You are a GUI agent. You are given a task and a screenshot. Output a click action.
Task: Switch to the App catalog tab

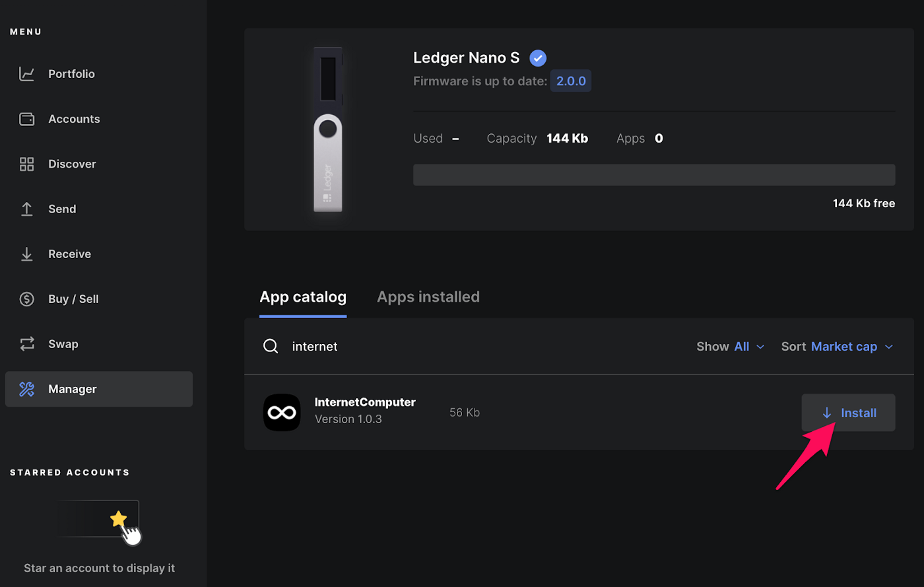pyautogui.click(x=303, y=297)
